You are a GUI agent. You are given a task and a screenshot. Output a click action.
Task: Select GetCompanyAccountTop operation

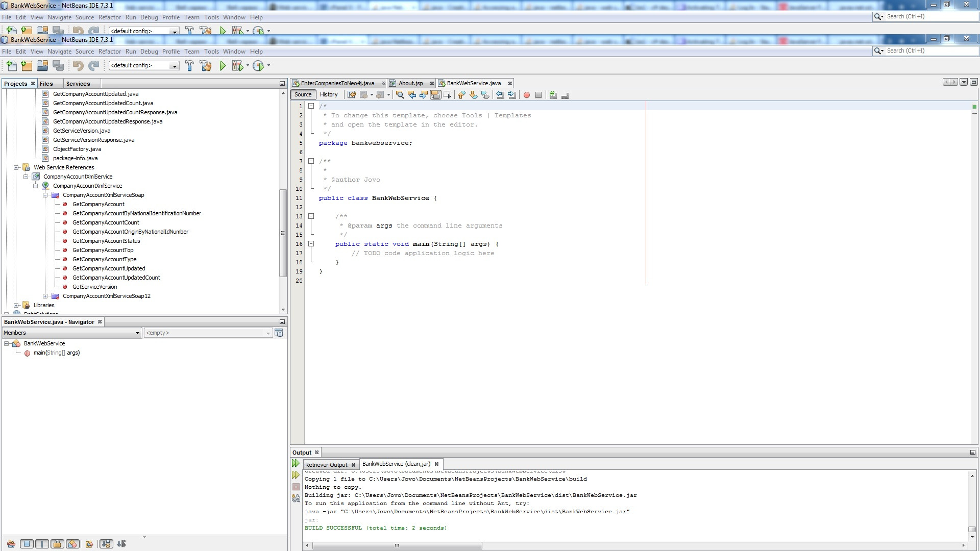click(x=103, y=250)
